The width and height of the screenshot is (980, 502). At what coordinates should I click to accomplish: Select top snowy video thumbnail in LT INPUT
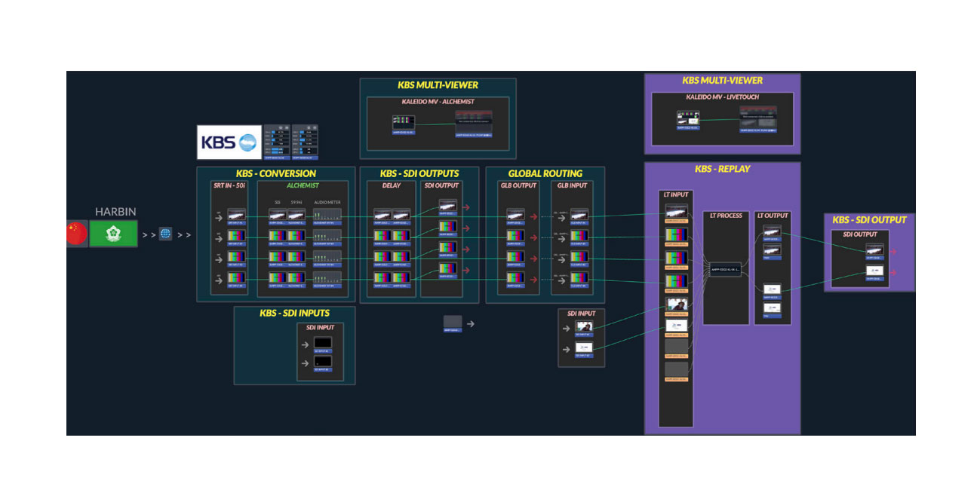point(676,211)
